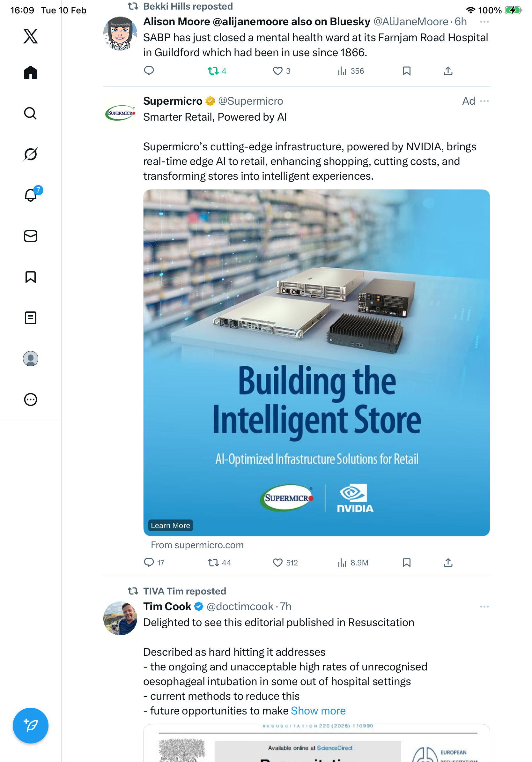Open Messages envelope icon
532x762 pixels.
coord(31,236)
